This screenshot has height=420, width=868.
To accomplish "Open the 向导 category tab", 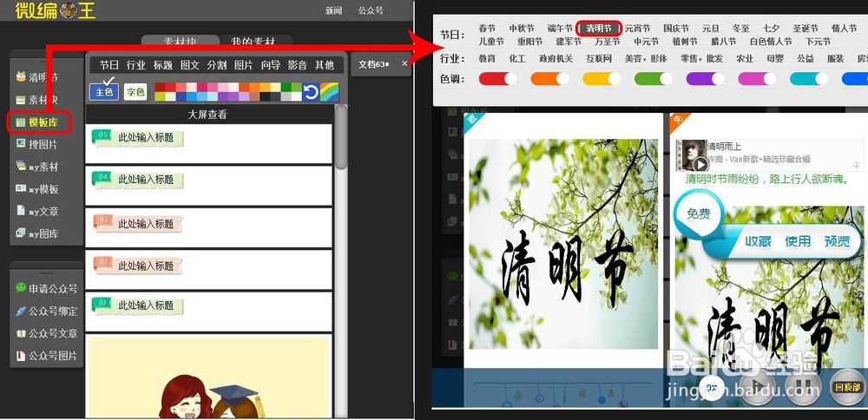I will (x=271, y=65).
